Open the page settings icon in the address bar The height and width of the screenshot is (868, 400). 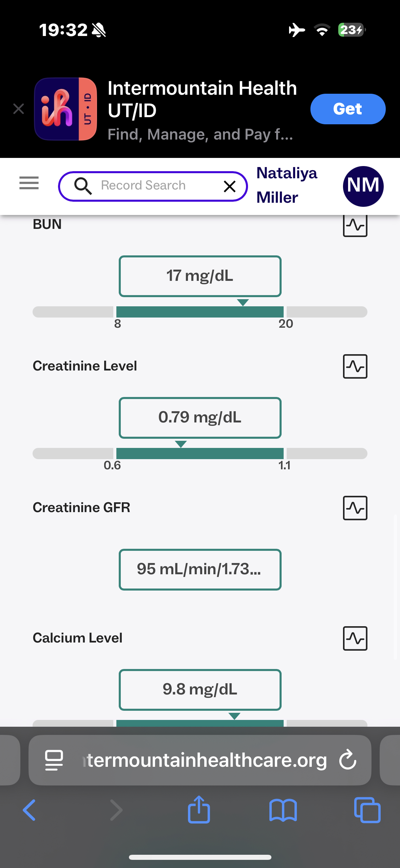(54, 760)
